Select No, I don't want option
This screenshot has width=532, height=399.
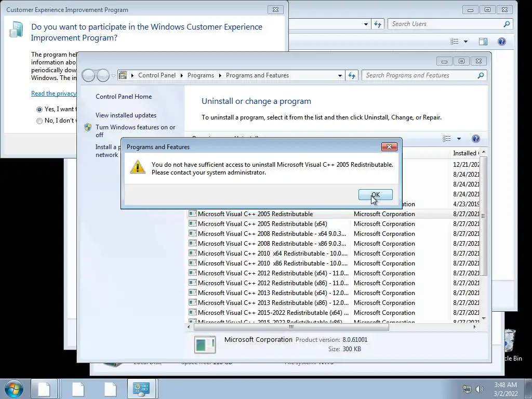pyautogui.click(x=39, y=121)
